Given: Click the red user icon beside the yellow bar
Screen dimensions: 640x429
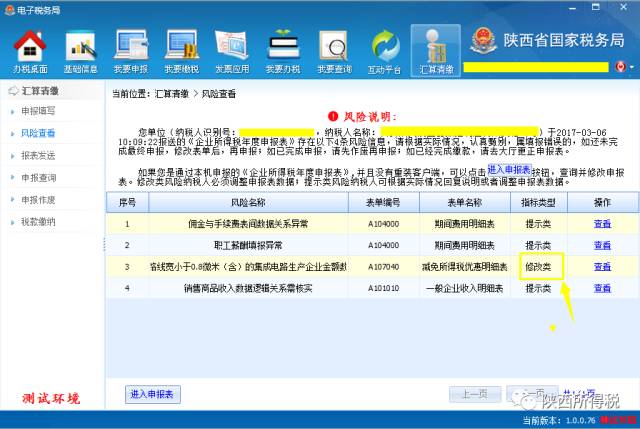Looking at the screenshot, I should pyautogui.click(x=620, y=67).
